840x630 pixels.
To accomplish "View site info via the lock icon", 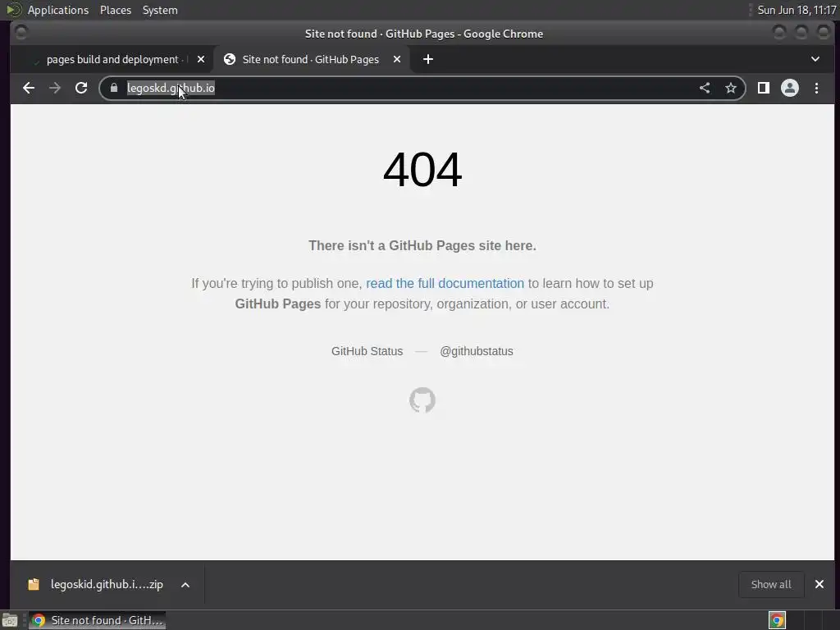I will 113,88.
